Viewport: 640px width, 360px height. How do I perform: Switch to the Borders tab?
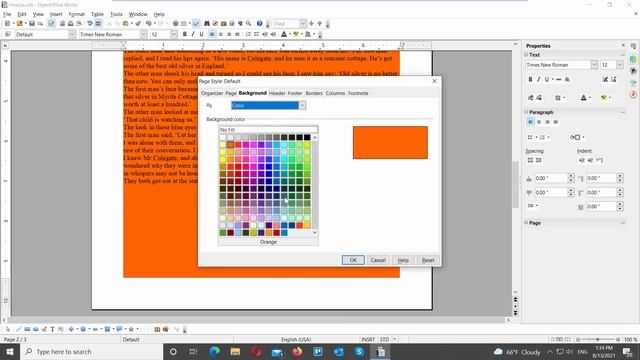coord(314,93)
